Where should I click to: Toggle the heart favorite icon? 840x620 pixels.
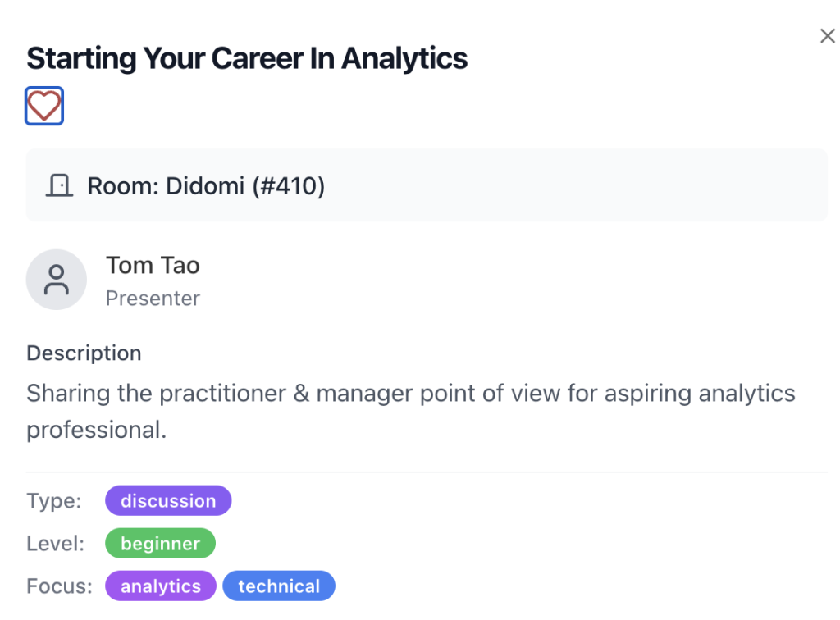(44, 107)
